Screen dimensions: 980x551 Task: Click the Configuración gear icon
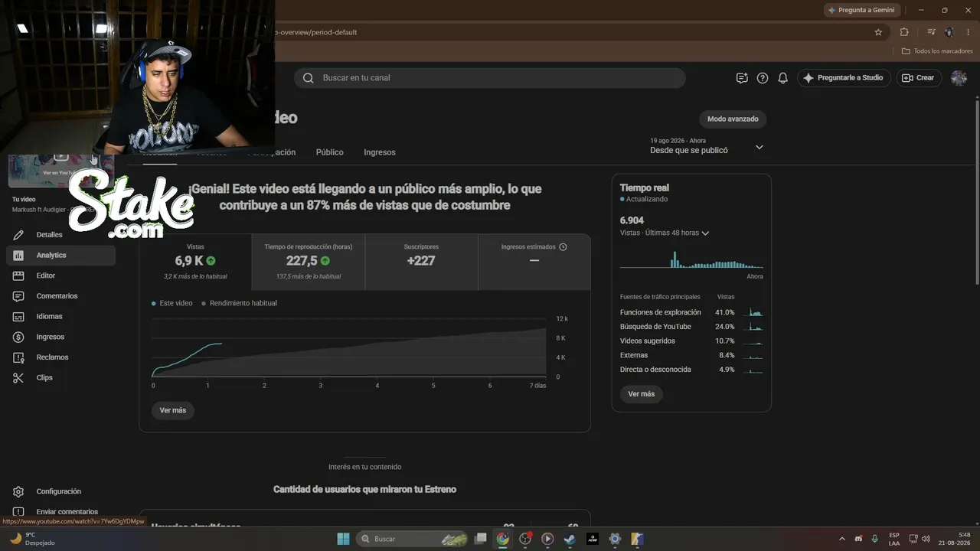pyautogui.click(x=19, y=491)
